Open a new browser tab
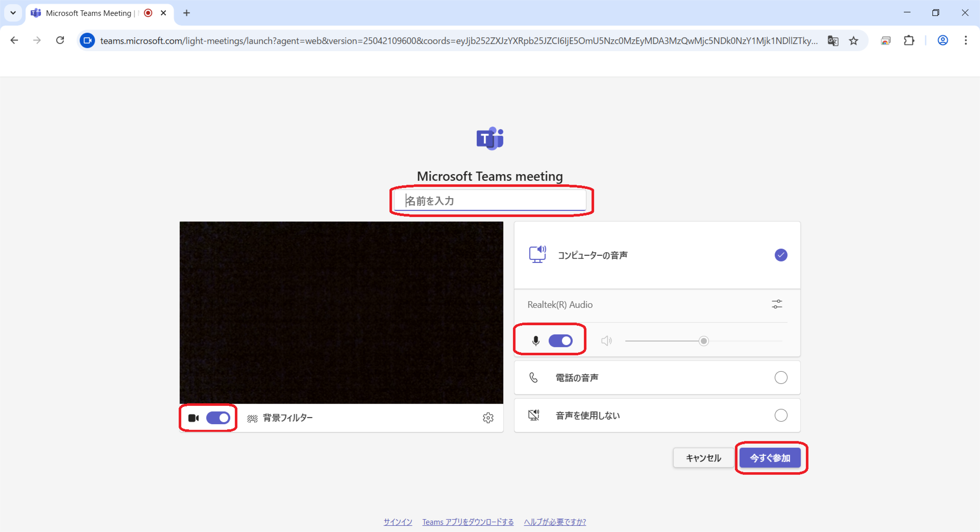The image size is (980, 532). [x=186, y=13]
